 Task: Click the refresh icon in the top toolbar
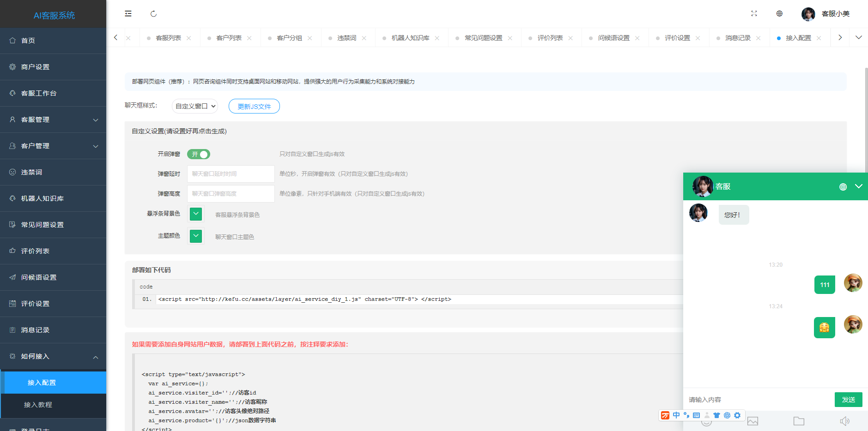coord(153,14)
